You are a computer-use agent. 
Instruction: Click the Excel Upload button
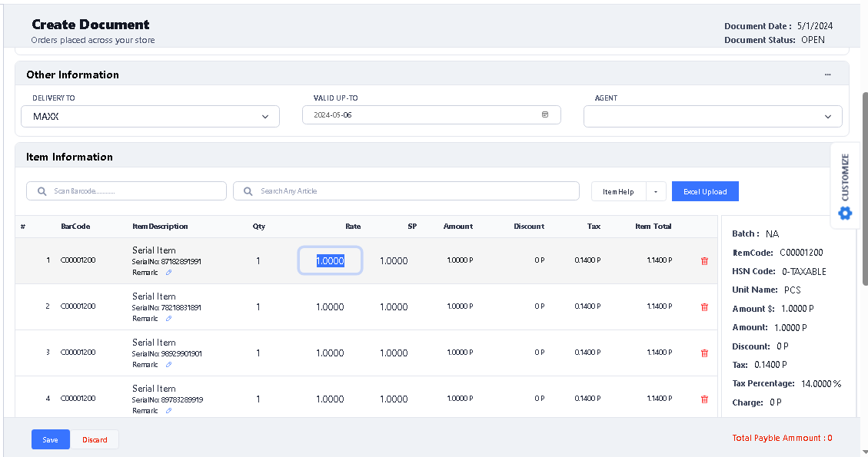[x=705, y=191]
